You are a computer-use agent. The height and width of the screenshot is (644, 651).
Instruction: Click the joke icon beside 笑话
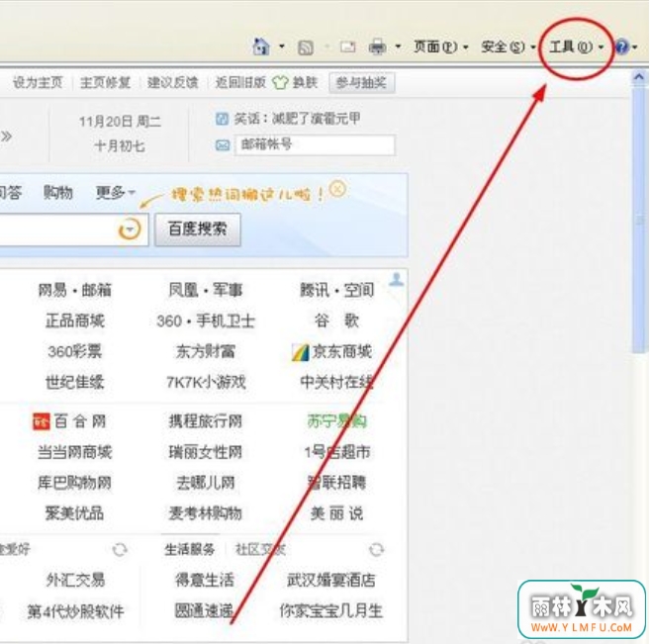[223, 119]
